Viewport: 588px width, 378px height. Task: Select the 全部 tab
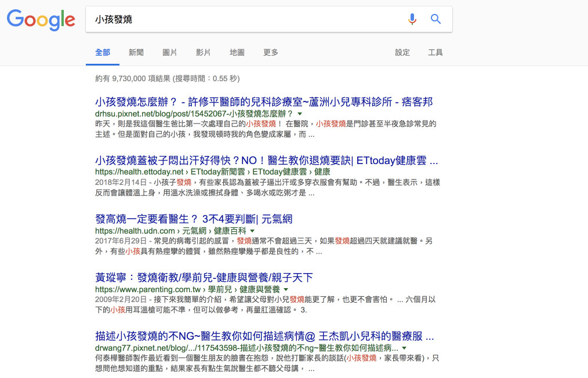tap(103, 53)
